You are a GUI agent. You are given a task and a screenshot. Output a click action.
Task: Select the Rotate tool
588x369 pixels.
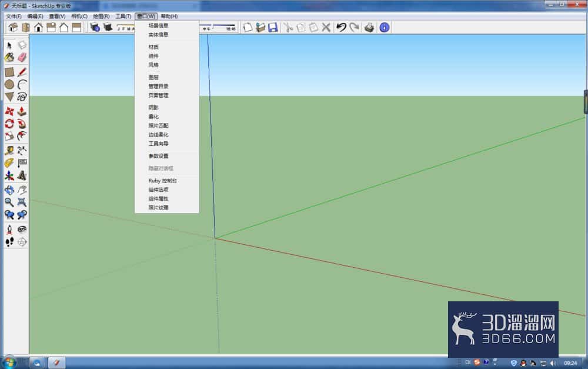9,124
